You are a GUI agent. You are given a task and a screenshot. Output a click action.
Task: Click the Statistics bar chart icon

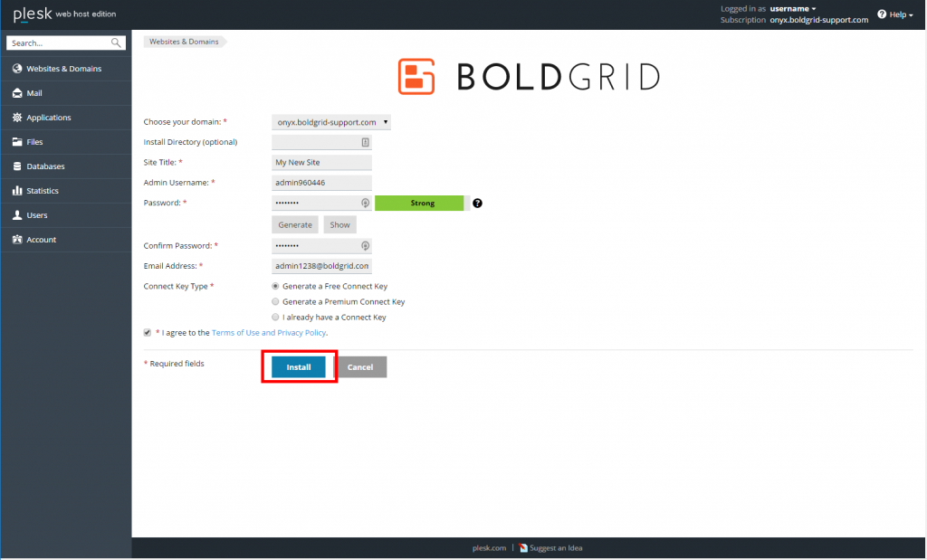[17, 191]
